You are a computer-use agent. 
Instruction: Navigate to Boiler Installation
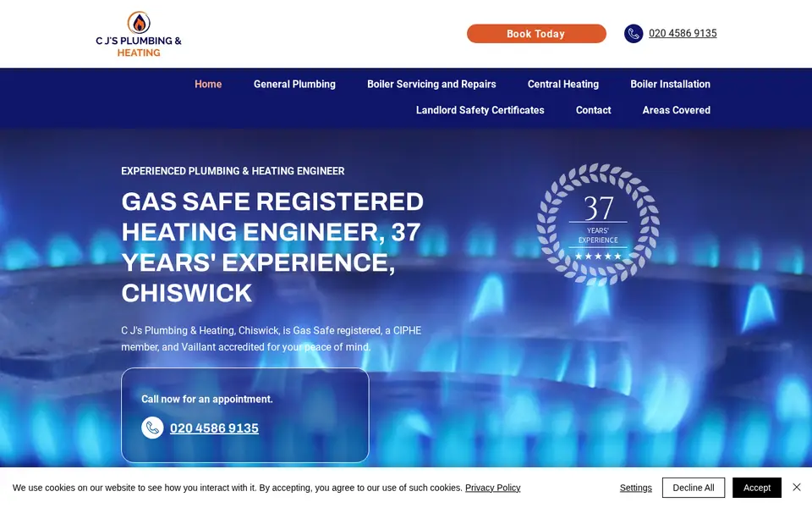(x=670, y=84)
